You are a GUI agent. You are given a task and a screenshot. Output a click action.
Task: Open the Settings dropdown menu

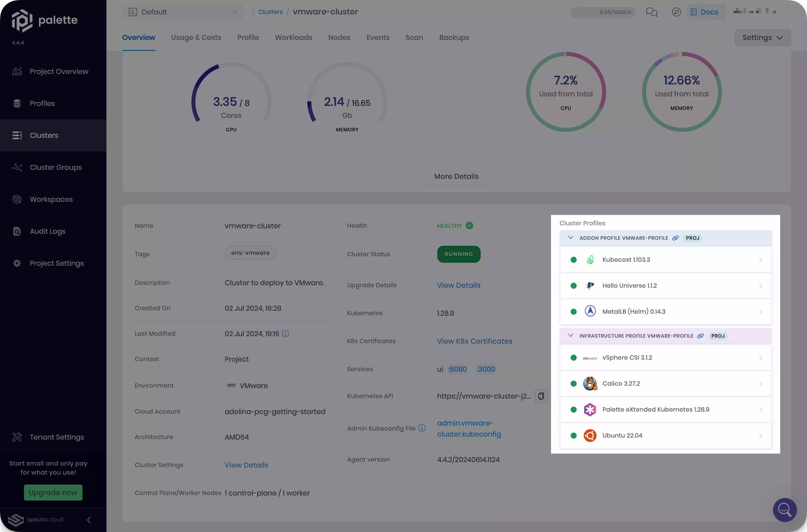[x=763, y=38]
